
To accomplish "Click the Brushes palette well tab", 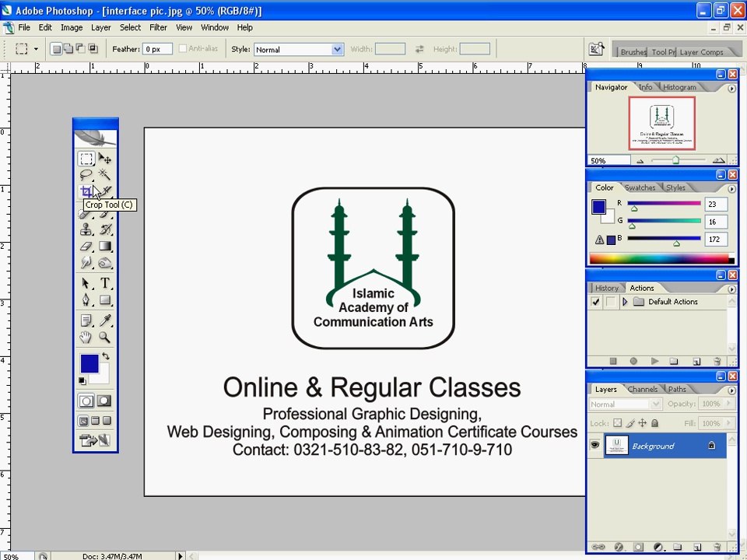I will [x=633, y=52].
